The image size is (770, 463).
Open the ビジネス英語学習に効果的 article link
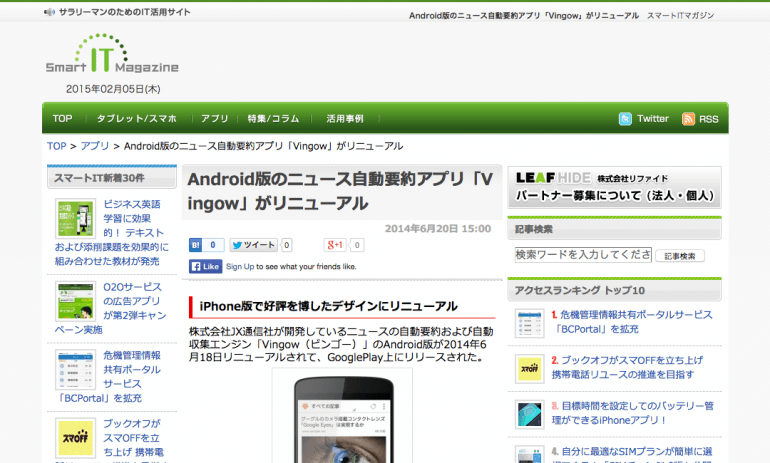(111, 233)
